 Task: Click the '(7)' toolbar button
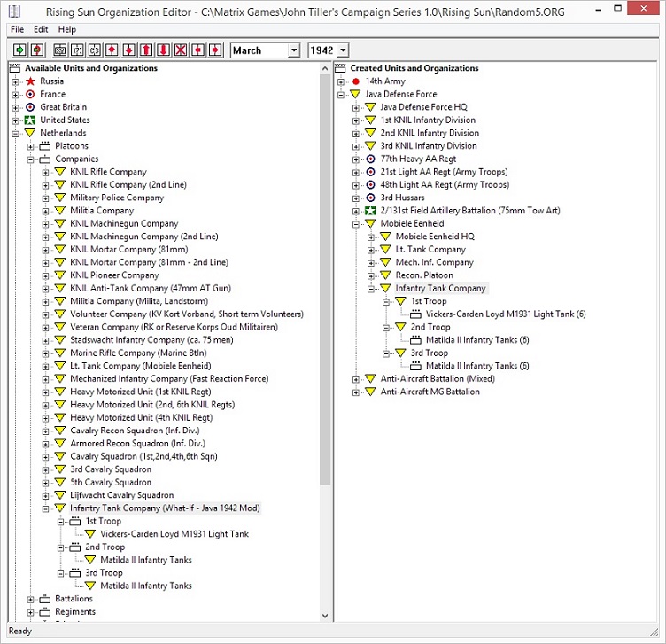point(77,50)
